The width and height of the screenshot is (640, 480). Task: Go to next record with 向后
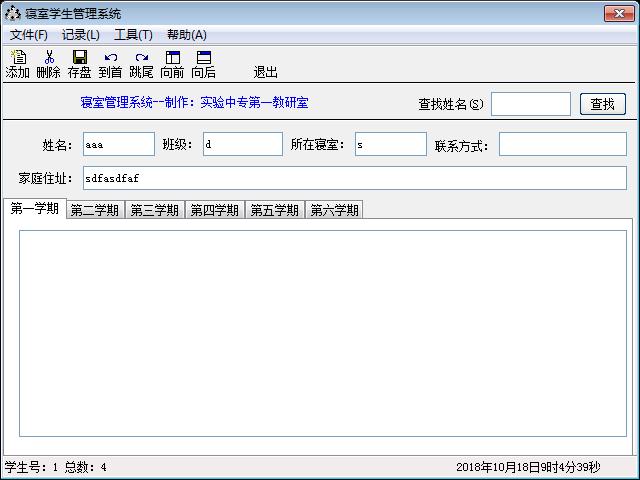point(203,64)
